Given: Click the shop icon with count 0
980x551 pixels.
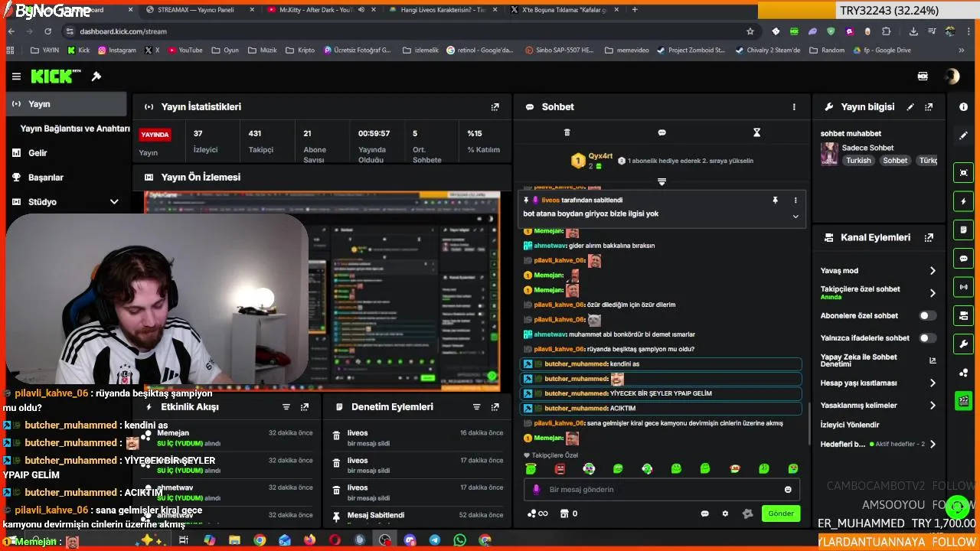Looking at the screenshot, I should [x=568, y=514].
